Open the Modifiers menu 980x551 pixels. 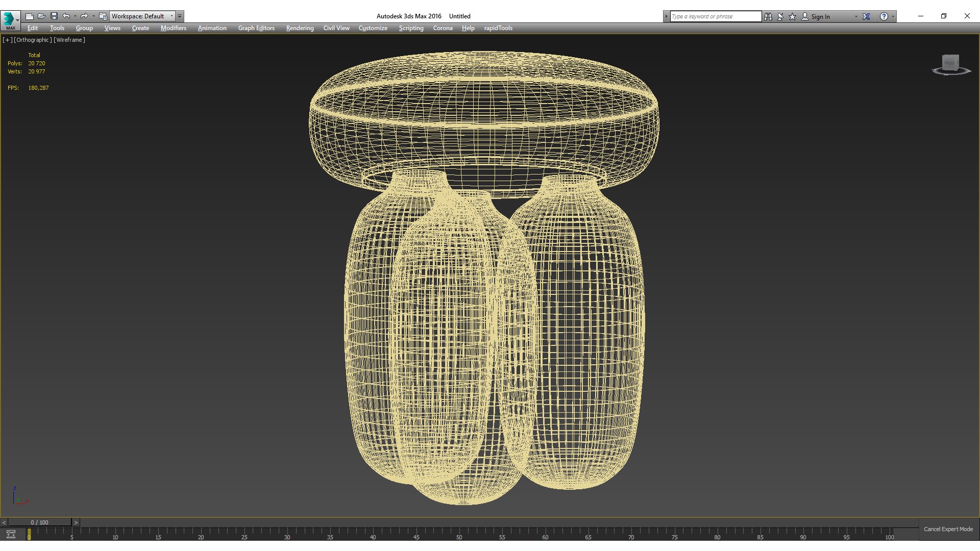[x=174, y=28]
